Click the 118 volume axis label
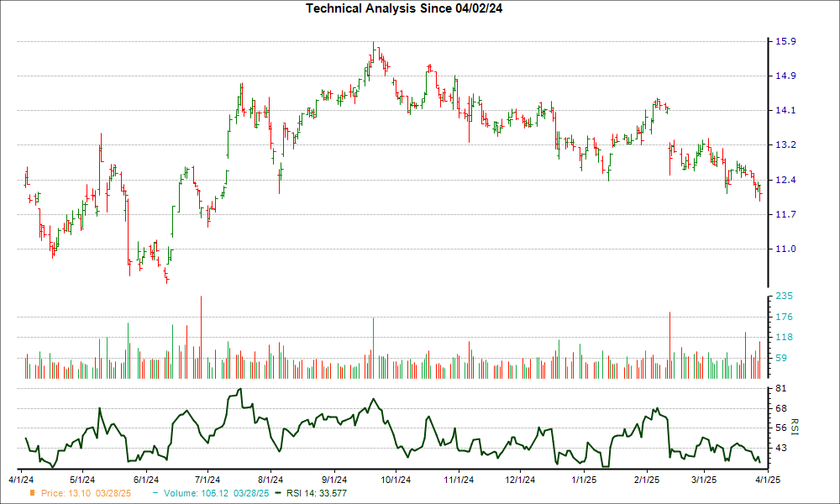This screenshot has width=840, height=504. [x=784, y=337]
